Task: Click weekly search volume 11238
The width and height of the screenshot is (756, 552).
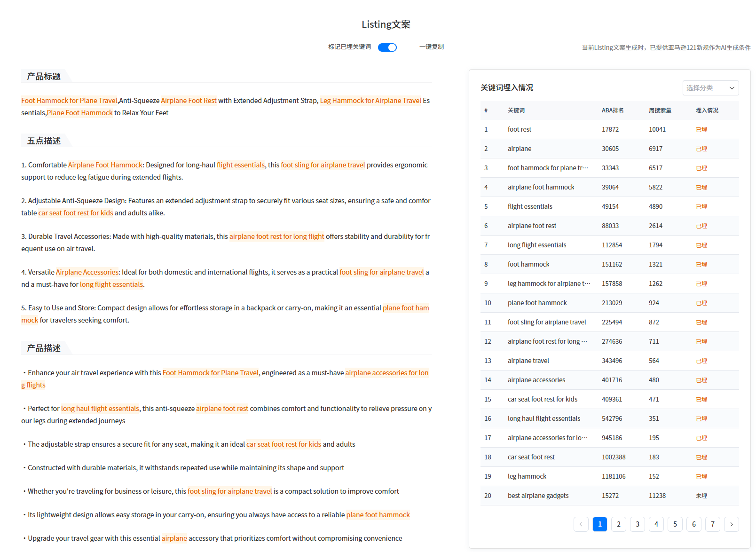Action: pyautogui.click(x=657, y=496)
